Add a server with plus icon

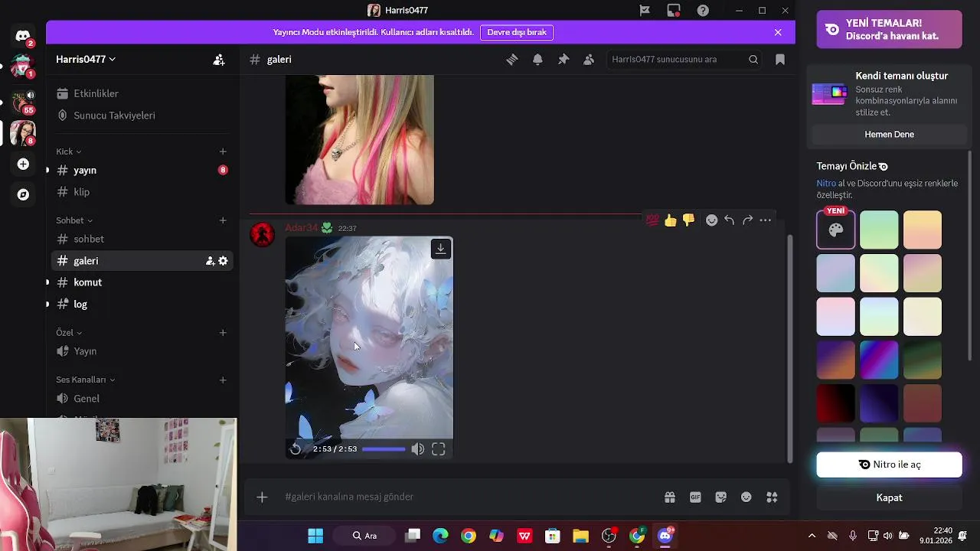[23, 164]
